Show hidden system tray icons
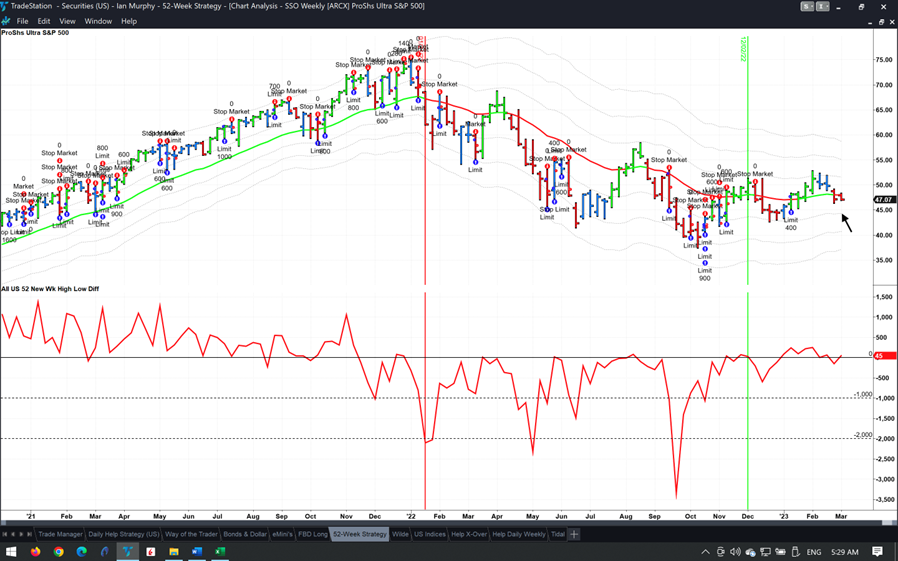 pos(706,552)
